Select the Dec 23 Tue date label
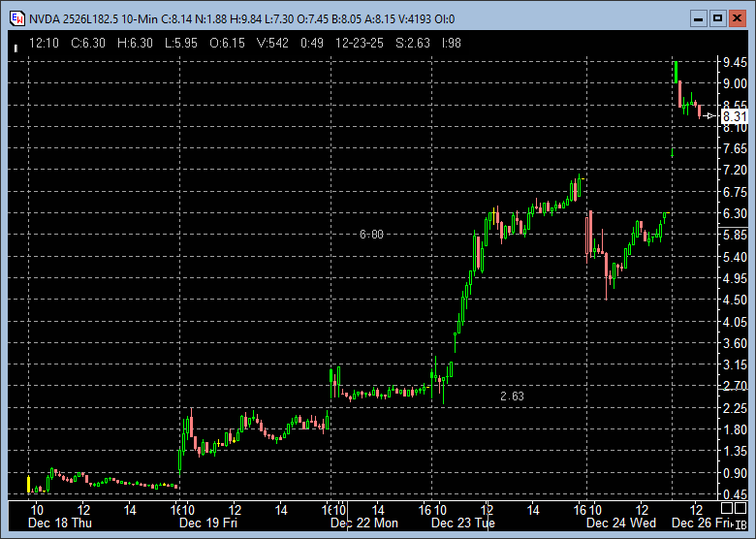This screenshot has width=756, height=539. (x=463, y=523)
